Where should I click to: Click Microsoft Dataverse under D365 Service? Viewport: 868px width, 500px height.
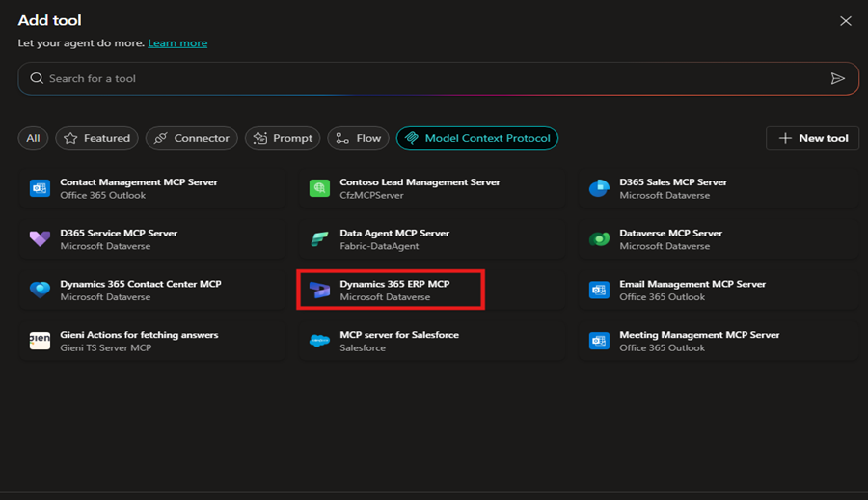point(105,246)
